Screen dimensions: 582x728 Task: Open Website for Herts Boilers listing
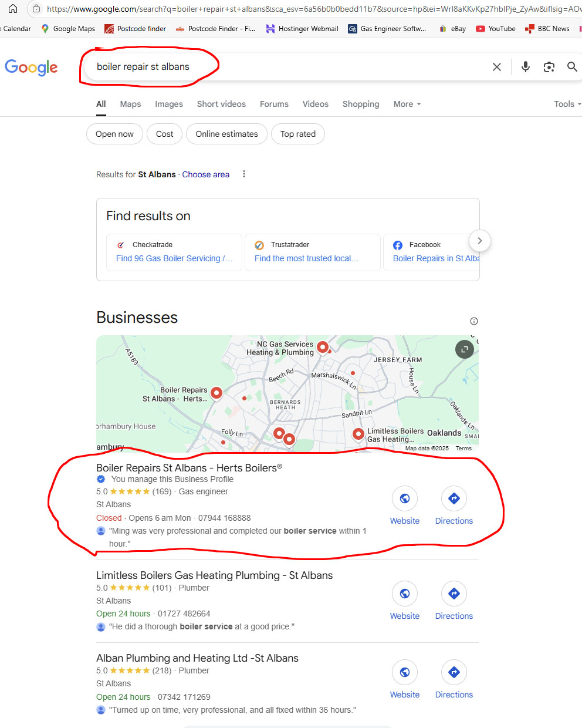pos(405,505)
